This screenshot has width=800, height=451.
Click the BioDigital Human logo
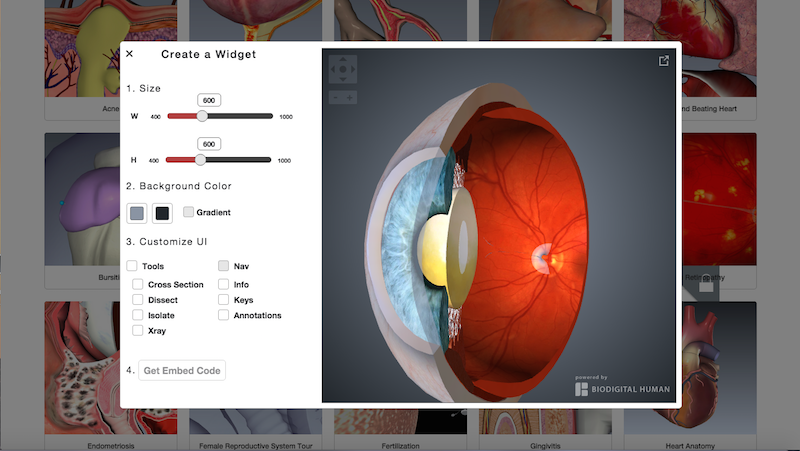pos(622,386)
